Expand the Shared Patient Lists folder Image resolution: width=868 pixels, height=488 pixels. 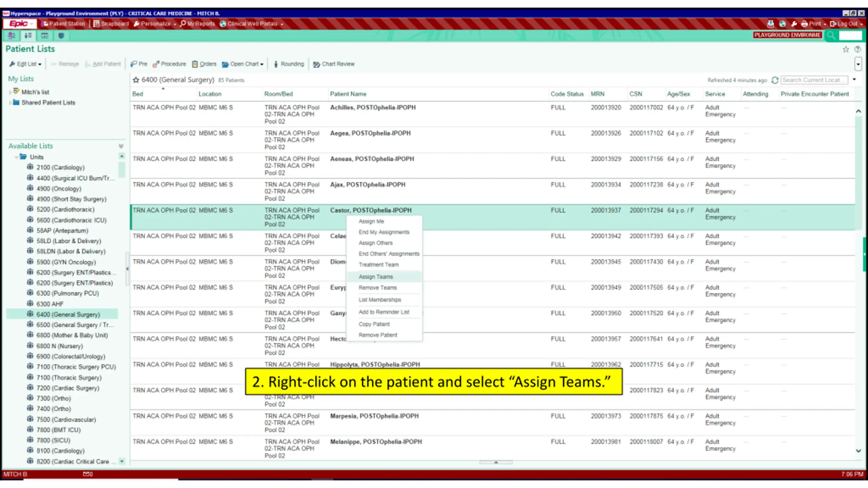click(x=11, y=103)
